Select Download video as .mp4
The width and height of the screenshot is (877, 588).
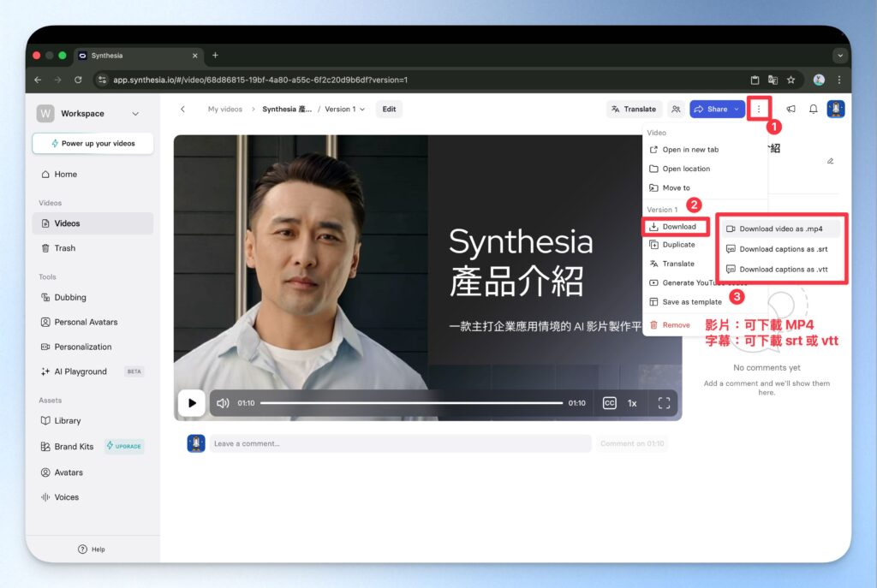click(779, 228)
